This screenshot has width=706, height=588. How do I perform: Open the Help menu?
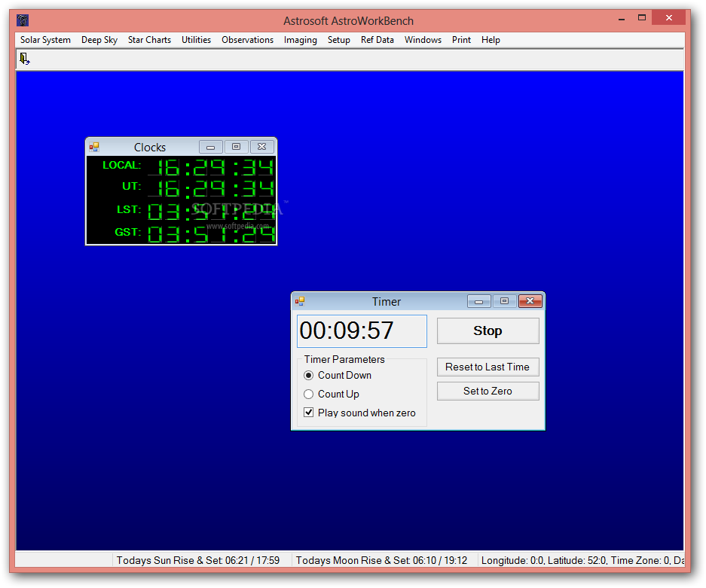click(x=491, y=40)
